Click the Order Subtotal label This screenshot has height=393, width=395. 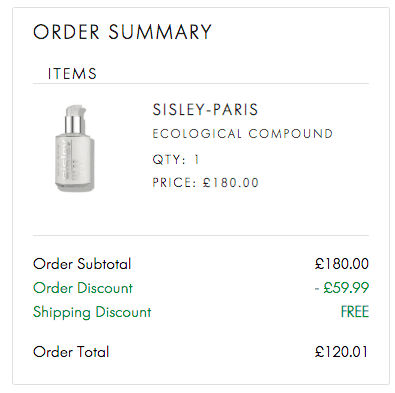click(x=82, y=264)
